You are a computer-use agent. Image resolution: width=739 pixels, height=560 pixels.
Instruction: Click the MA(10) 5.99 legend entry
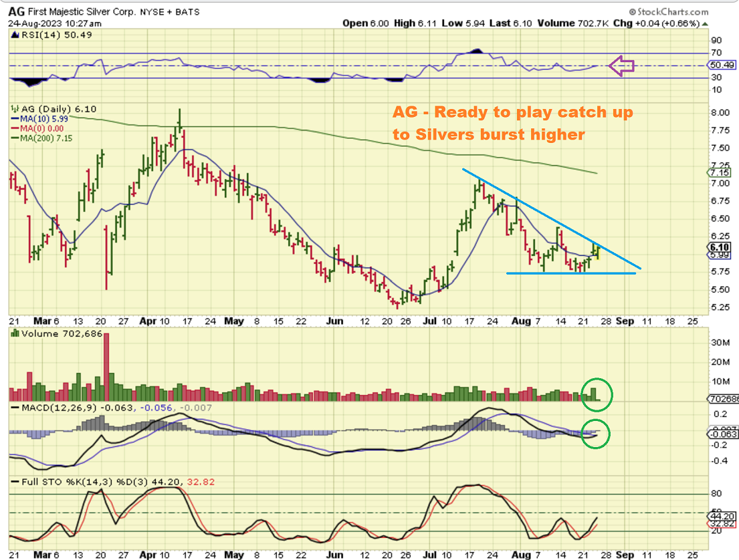pyautogui.click(x=44, y=119)
